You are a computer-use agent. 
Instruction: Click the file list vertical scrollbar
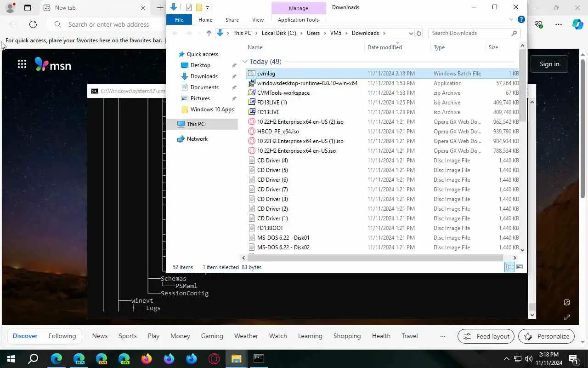point(522,85)
